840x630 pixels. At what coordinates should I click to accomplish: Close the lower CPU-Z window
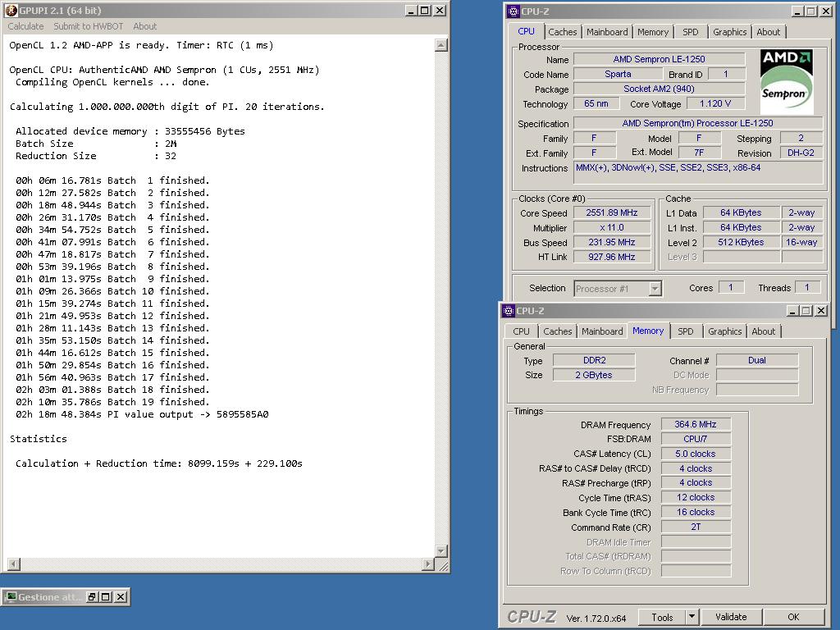821,311
